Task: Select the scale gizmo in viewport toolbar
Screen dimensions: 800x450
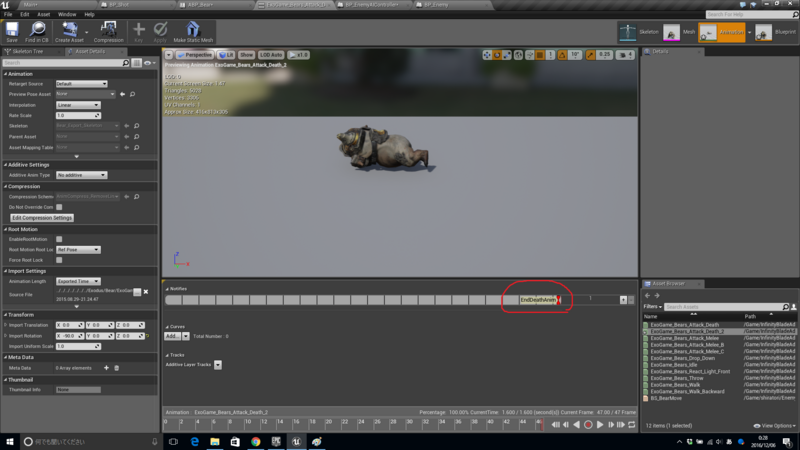Action: tap(507, 55)
